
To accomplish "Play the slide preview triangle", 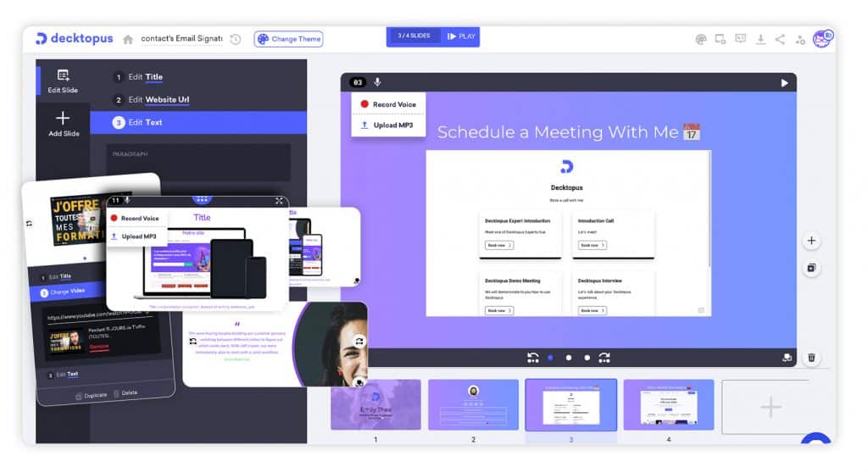I will tap(784, 82).
